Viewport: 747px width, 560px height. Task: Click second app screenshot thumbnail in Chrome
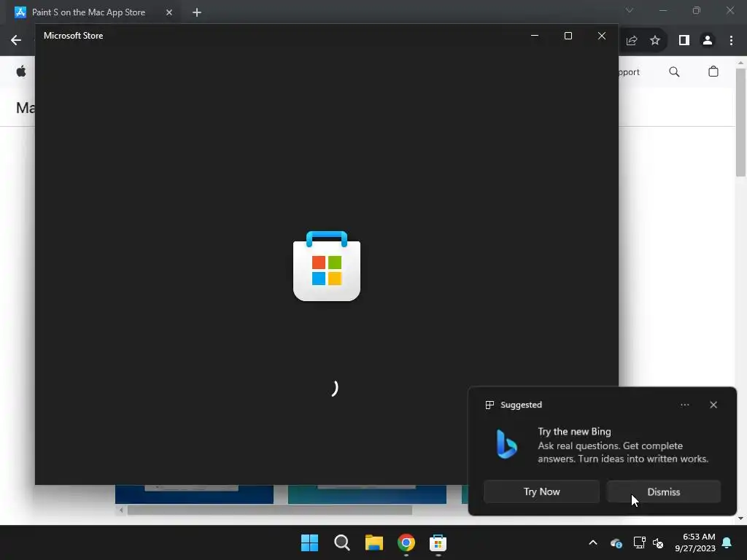point(368,494)
